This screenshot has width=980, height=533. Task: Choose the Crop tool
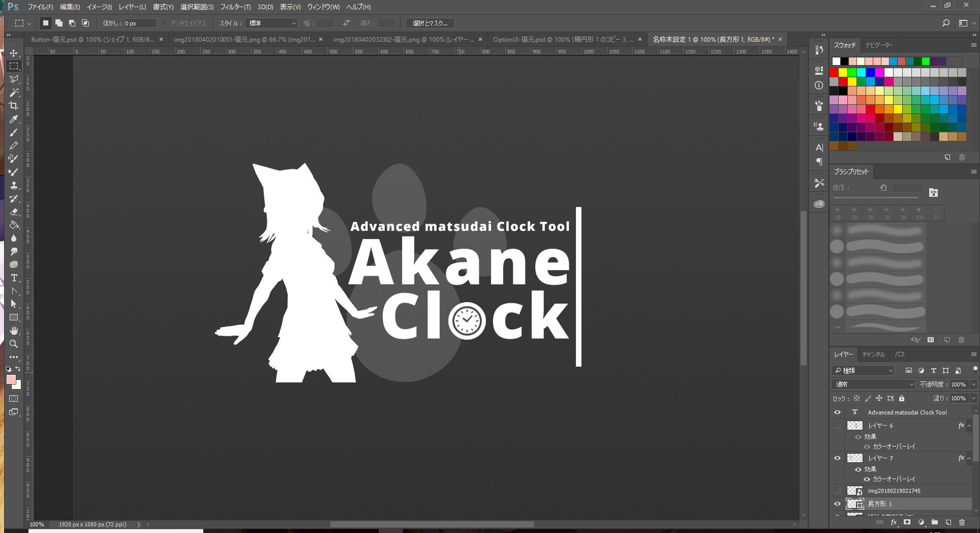click(x=14, y=106)
